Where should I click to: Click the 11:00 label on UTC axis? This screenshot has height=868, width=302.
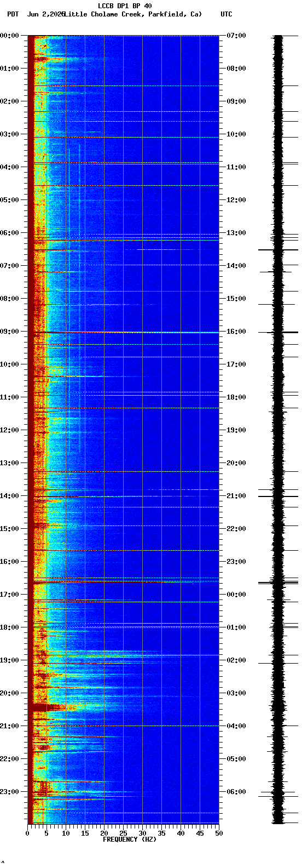pos(236,167)
